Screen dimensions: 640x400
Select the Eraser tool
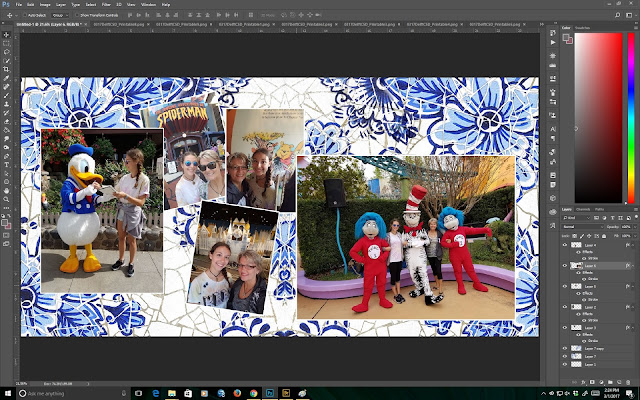pos(6,122)
